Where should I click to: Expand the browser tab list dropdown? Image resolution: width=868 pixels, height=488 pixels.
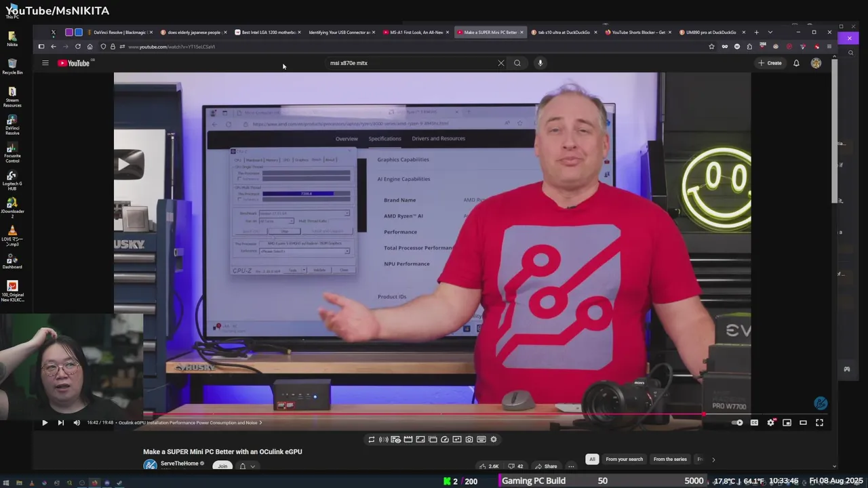[x=770, y=32]
